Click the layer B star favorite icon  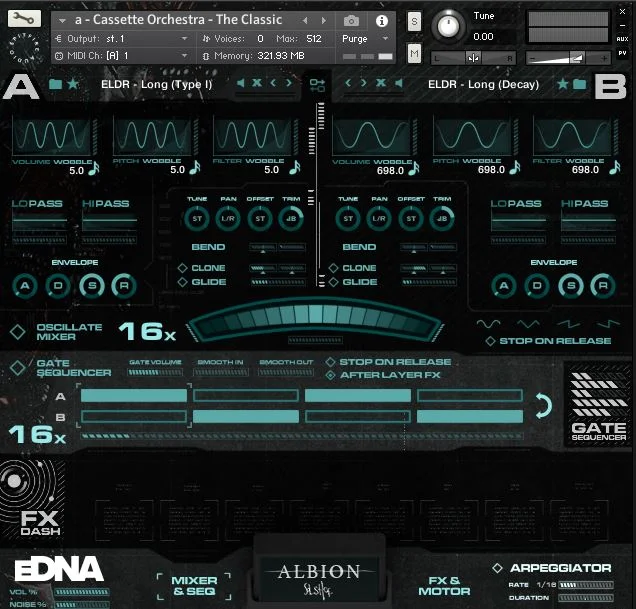click(563, 84)
